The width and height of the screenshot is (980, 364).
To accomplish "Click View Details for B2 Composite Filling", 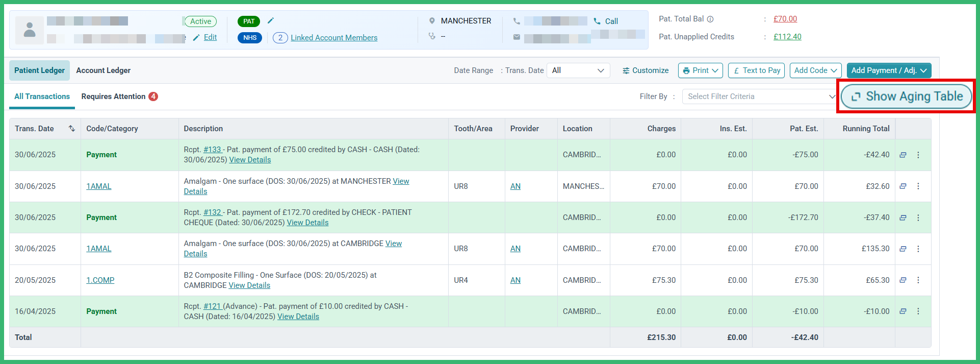I will [x=249, y=285].
